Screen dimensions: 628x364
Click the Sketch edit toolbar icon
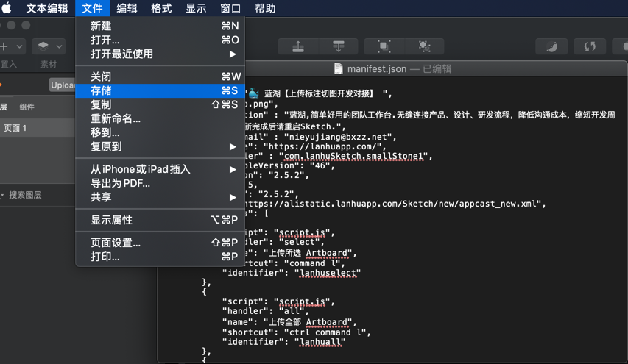552,46
